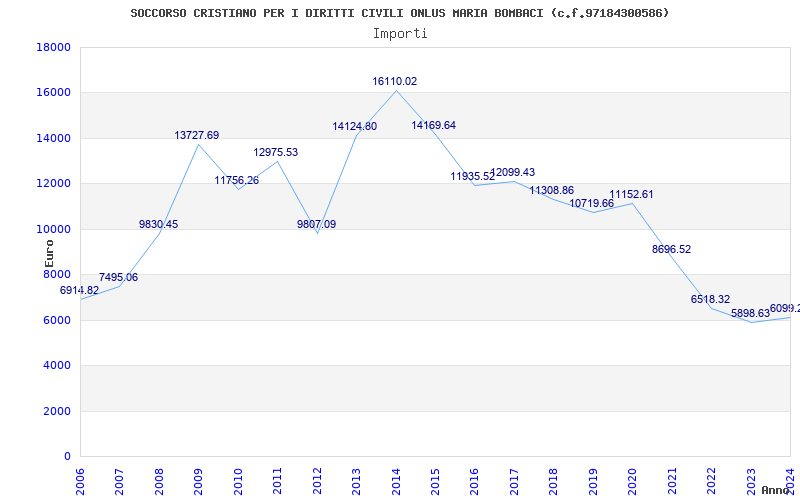The image size is (800, 500).
Task: Select the chart title containing SOCCORSO CRISTIANO
Action: (x=399, y=13)
